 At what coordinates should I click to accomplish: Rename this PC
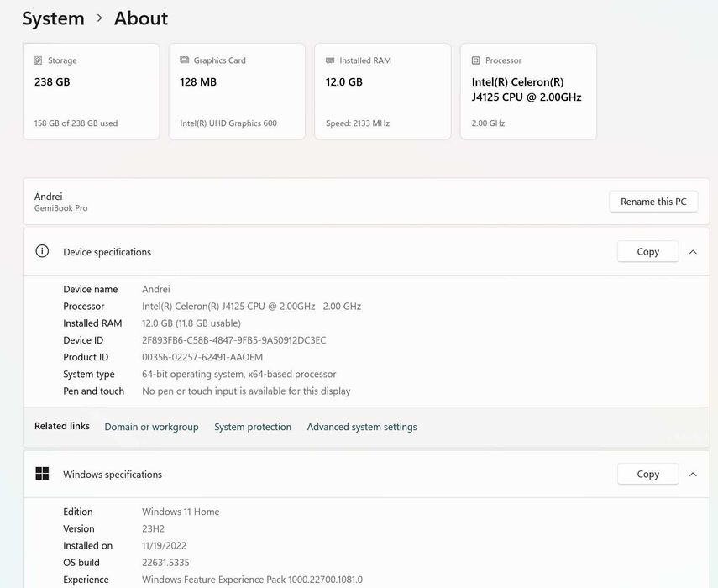(653, 202)
